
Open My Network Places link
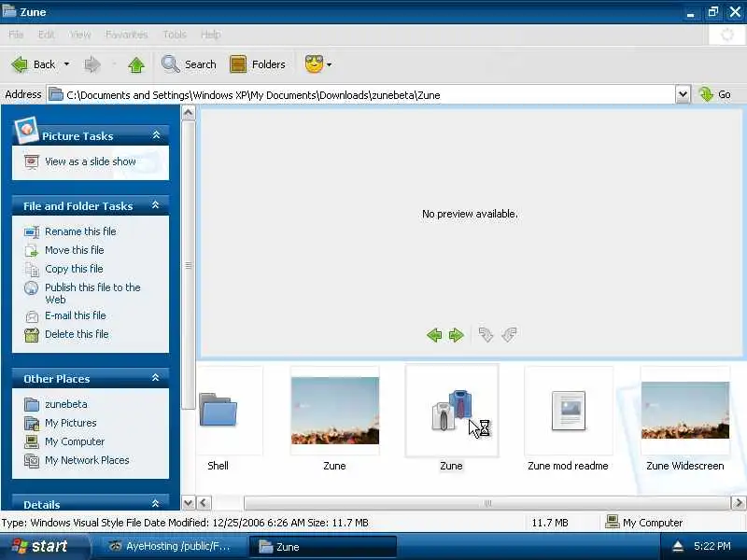click(87, 460)
